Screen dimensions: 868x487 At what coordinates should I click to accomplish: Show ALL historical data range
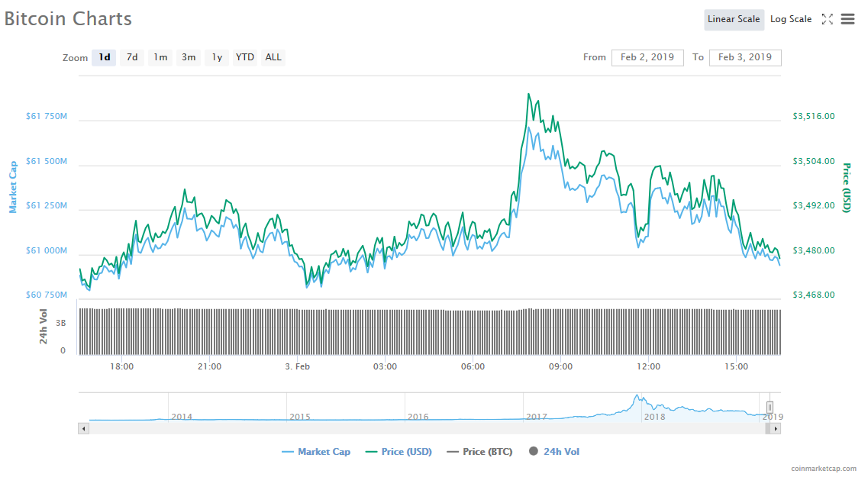273,57
